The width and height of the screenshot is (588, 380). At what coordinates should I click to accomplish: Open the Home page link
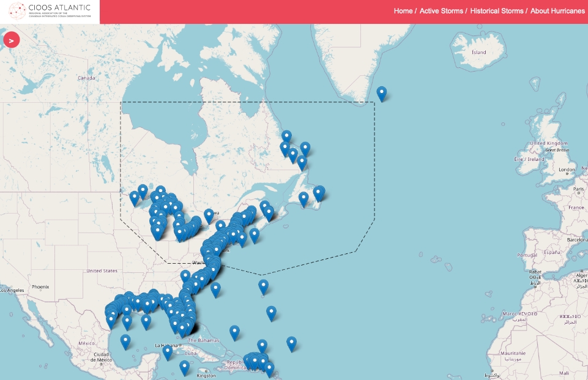[403, 11]
